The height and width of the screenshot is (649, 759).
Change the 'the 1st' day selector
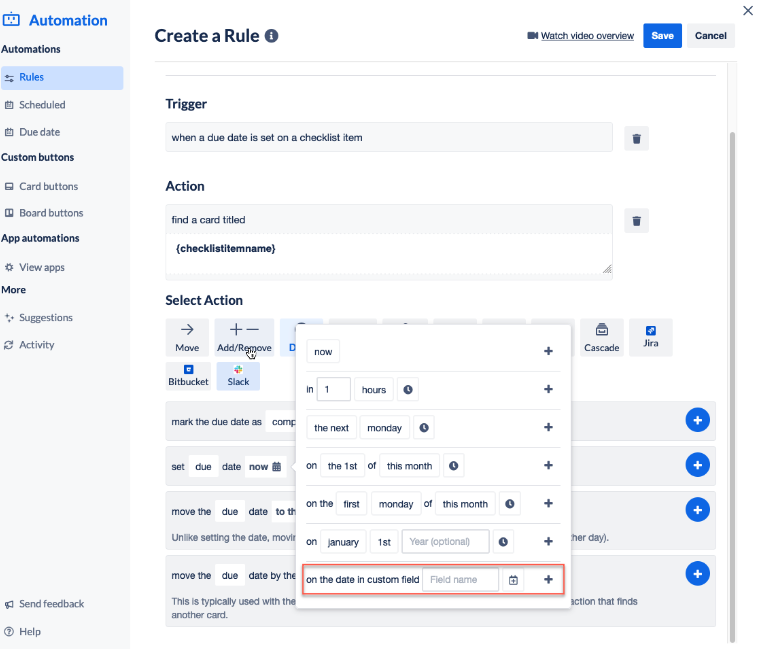point(342,466)
